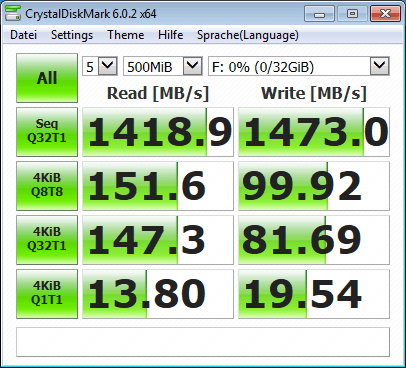Screen dimensions: 406x368
Task: Click the CrystalDiskMark app icon in title bar
Action: coord(13,13)
